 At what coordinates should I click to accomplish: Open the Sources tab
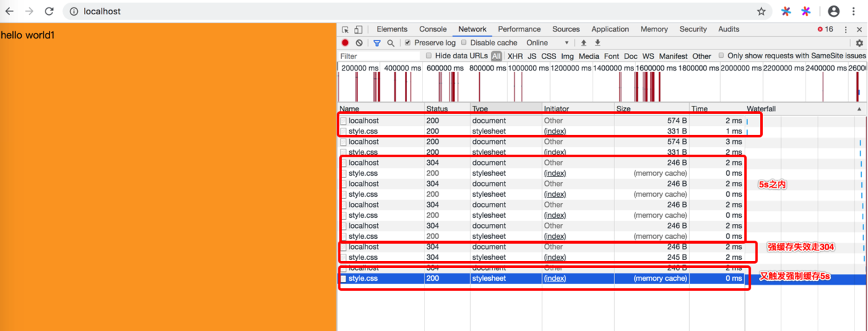coord(566,29)
